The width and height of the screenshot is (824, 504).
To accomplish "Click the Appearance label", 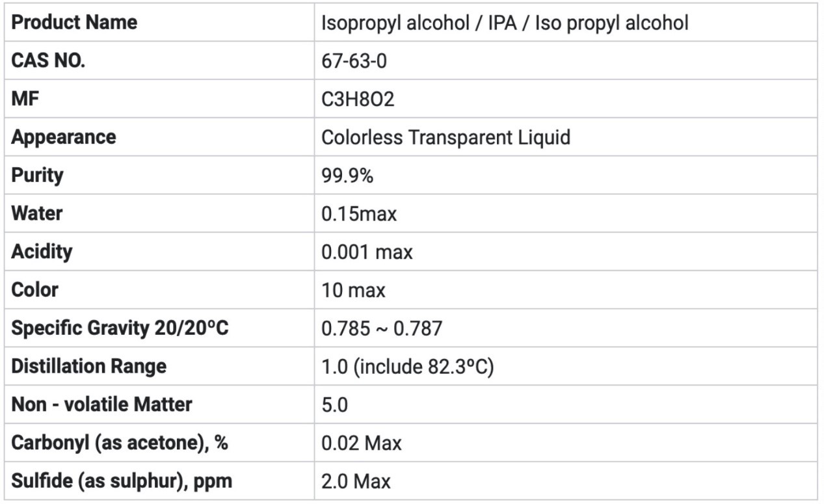I will pos(64,137).
